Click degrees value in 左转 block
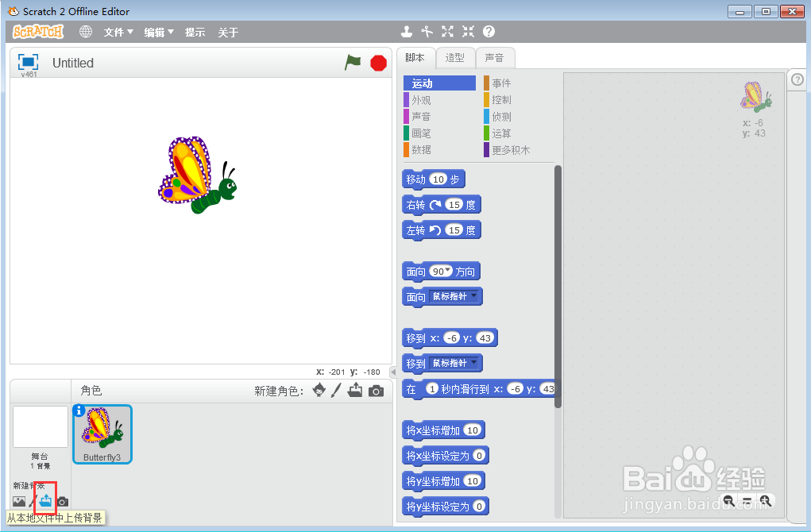Screen dimensions: 811x532 pyautogui.click(x=454, y=229)
